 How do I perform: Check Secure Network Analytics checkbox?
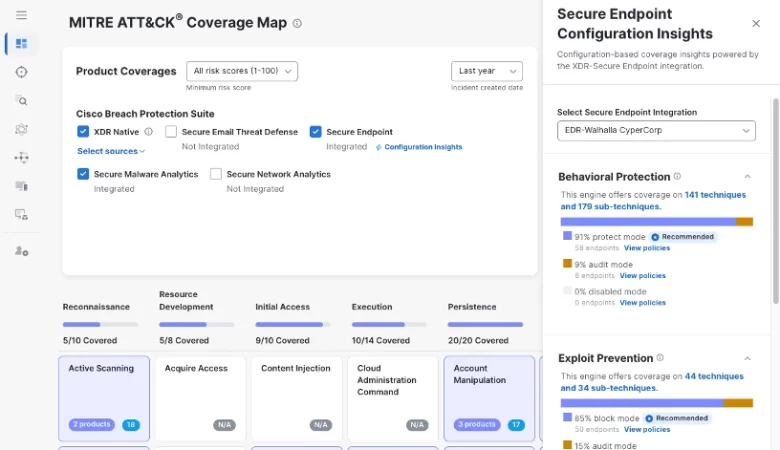[x=216, y=174]
